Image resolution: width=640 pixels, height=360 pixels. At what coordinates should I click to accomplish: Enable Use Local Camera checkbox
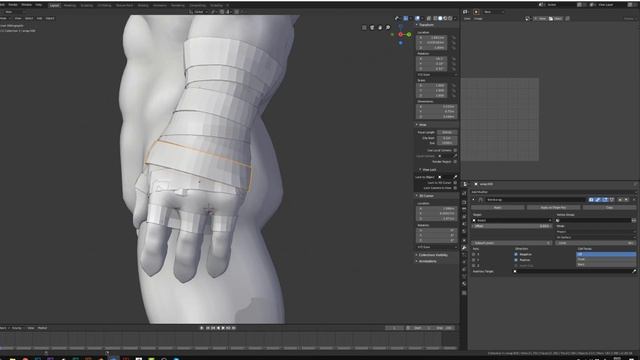pos(455,150)
